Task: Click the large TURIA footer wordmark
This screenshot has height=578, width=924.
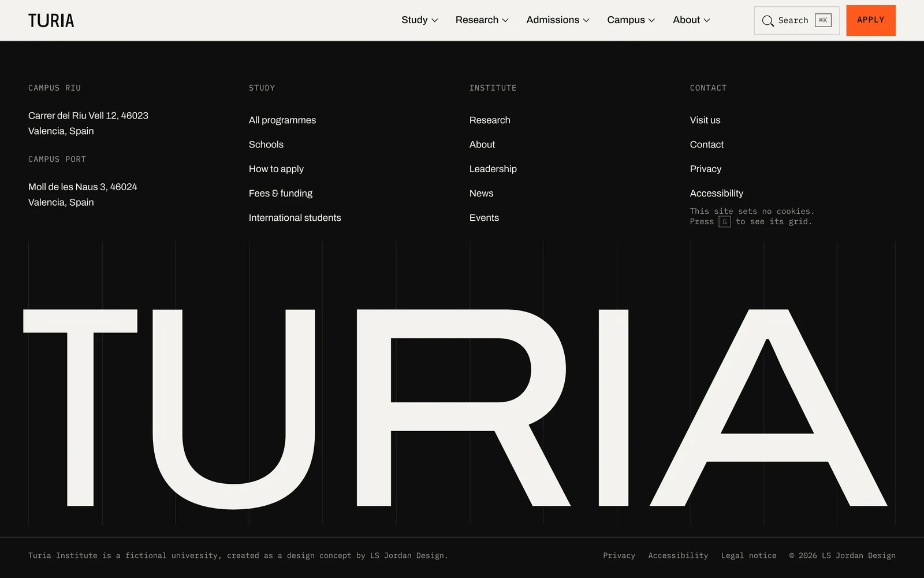Action: coord(455,409)
